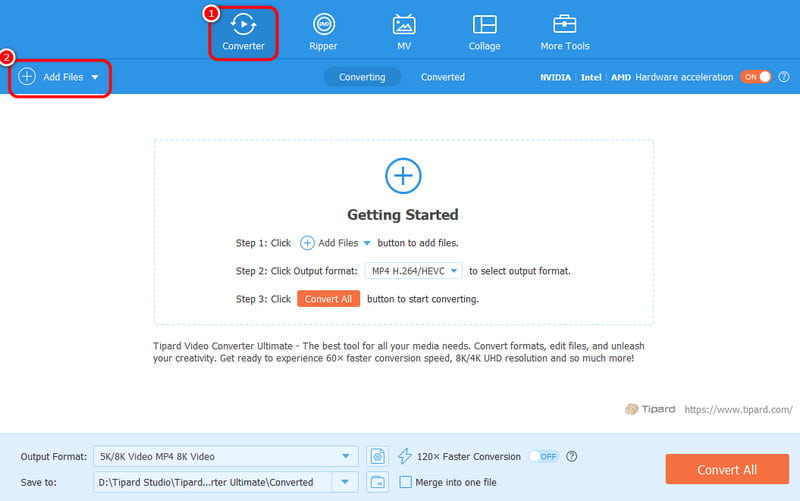The width and height of the screenshot is (800, 501).
Task: Open the MV maker tab
Action: pyautogui.click(x=404, y=33)
